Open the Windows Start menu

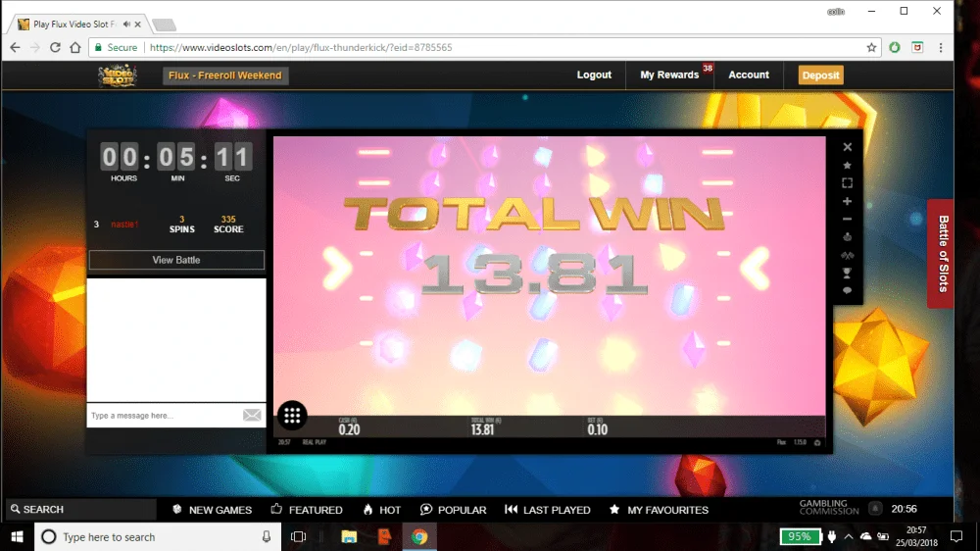pyautogui.click(x=17, y=536)
